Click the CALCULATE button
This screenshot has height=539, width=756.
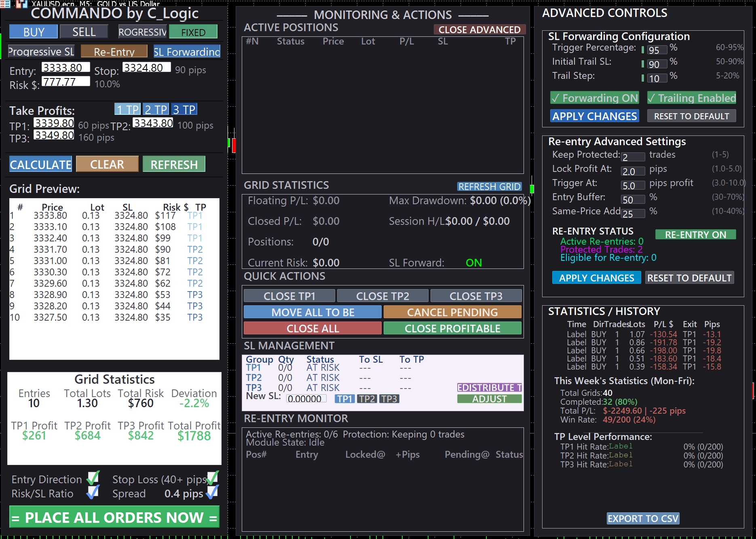[x=41, y=164]
